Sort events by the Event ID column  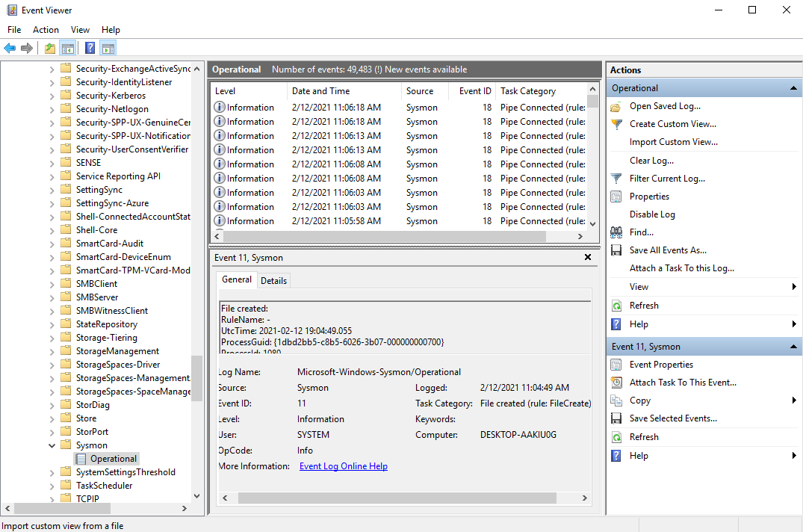475,91
